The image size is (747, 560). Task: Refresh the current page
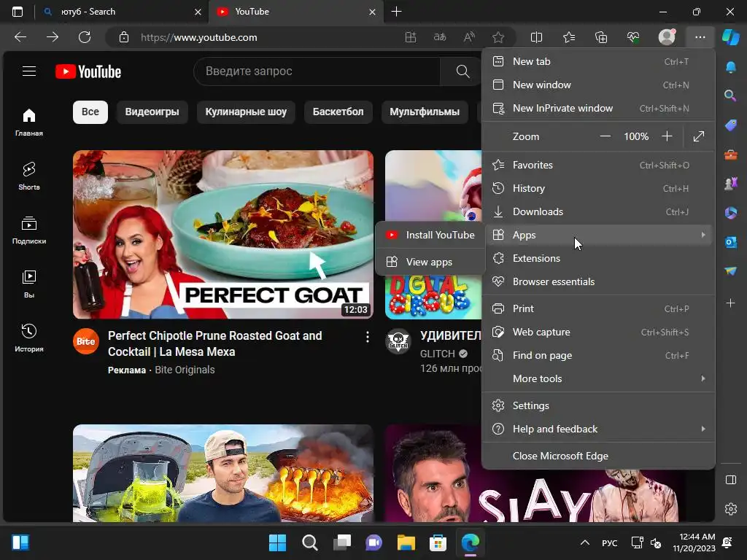click(85, 37)
